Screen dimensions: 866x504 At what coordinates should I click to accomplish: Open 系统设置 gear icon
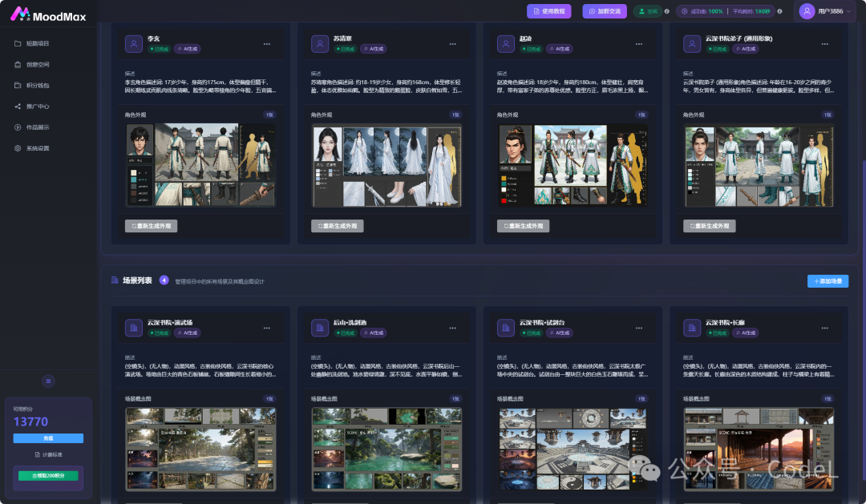(18, 148)
